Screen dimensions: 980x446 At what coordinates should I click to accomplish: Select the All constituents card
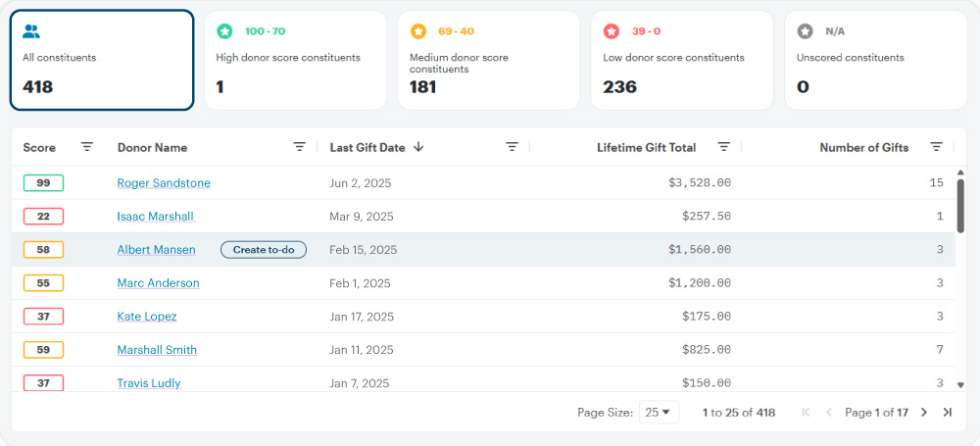(x=102, y=61)
